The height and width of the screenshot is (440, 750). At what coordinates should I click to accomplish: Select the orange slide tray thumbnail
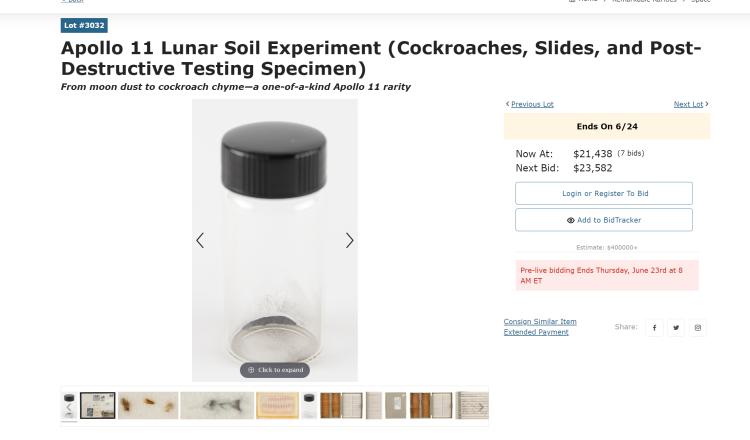coord(277,405)
